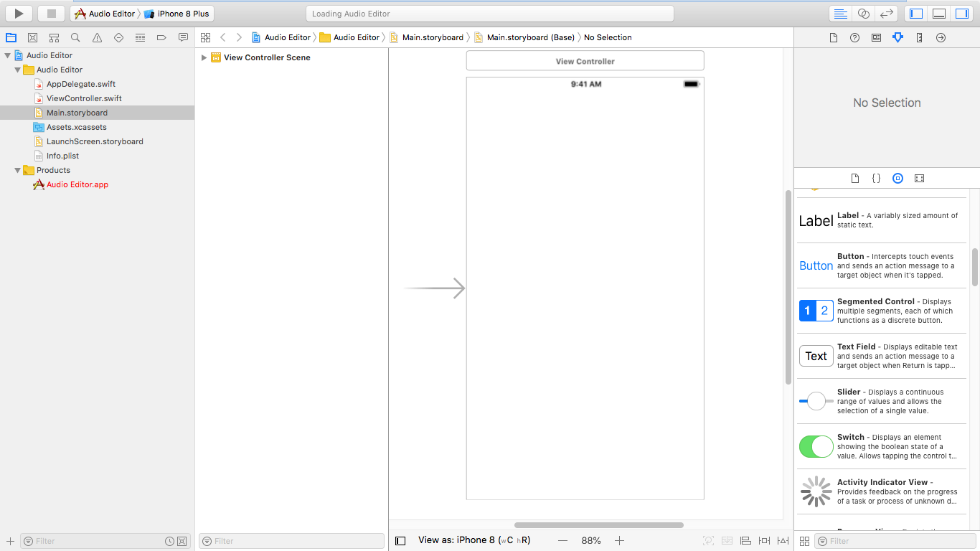Switch to the Connections inspector tab

[x=941, y=37]
